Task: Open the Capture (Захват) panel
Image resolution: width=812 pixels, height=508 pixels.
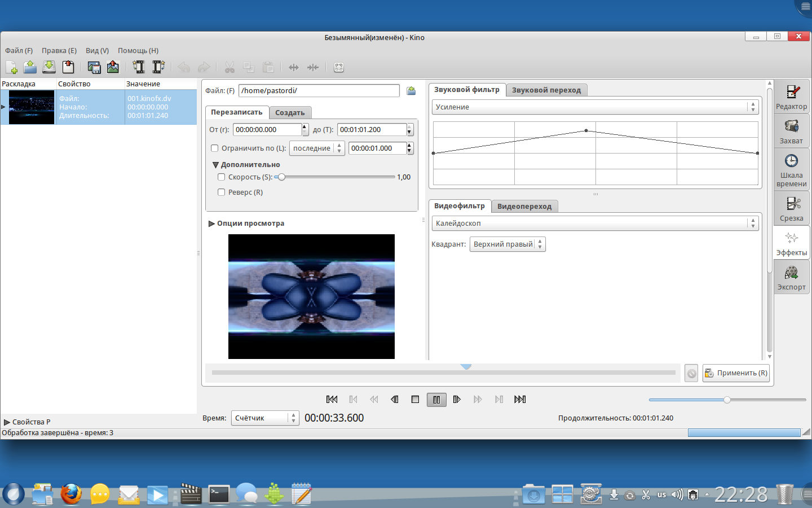Action: pyautogui.click(x=791, y=131)
